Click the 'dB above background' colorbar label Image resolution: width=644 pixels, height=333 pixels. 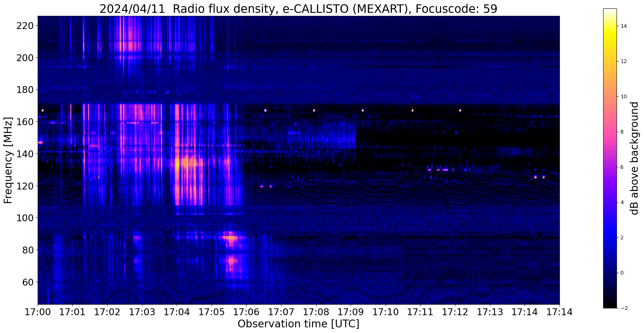[634, 158]
